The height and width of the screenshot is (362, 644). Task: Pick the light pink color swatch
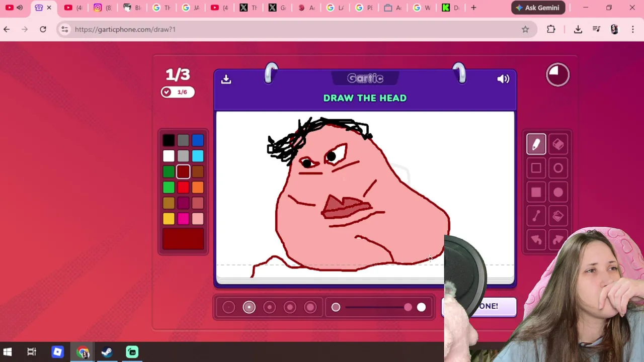(198, 219)
